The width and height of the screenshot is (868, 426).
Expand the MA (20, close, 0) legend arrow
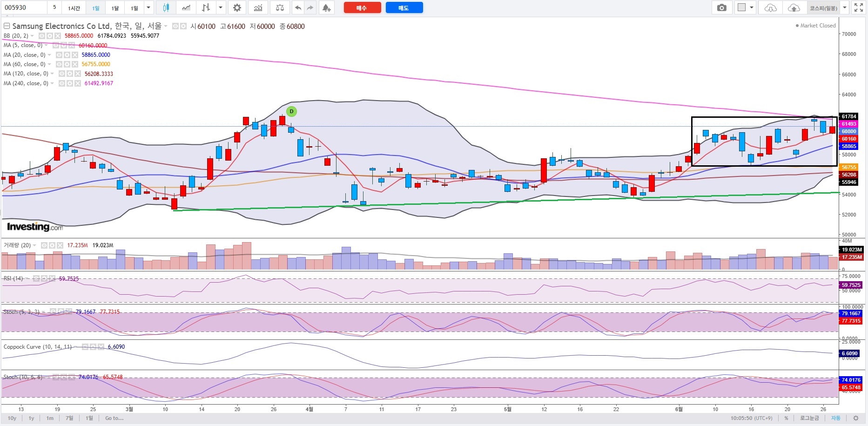49,55
